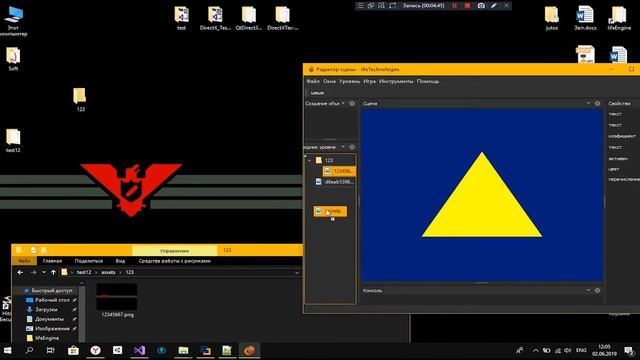Pause the screen recording
Viewport: 640px width, 360px height.
tap(455, 6)
